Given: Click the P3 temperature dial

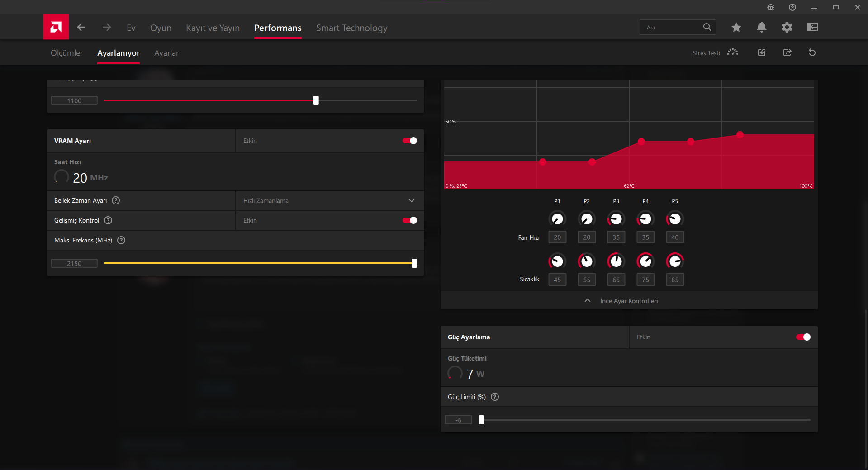Looking at the screenshot, I should [616, 261].
